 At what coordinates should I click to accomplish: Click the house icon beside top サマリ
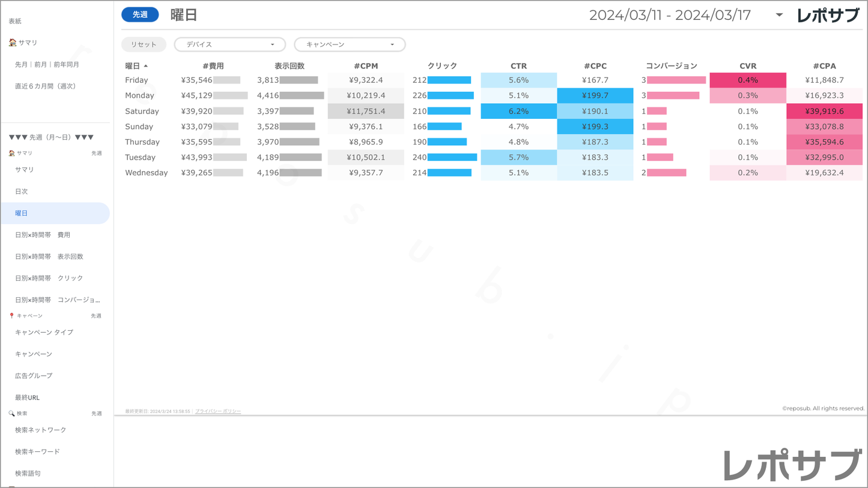[12, 43]
